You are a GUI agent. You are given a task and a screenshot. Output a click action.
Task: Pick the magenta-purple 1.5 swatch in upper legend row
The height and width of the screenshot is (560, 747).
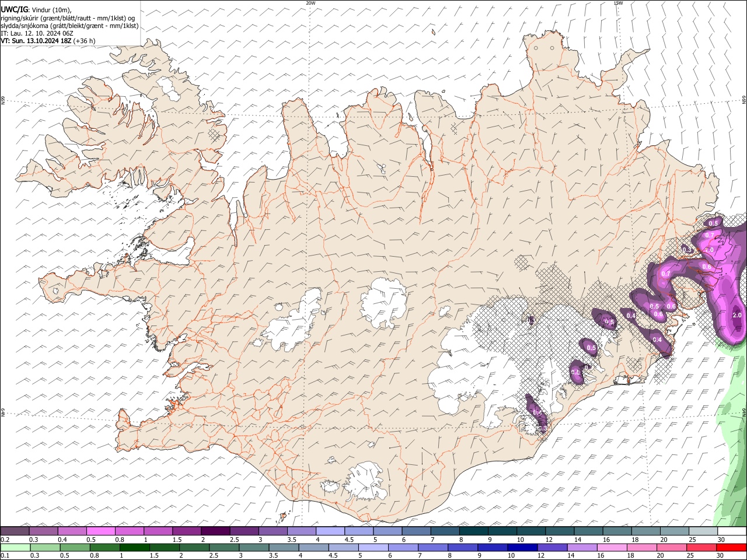pos(187,531)
